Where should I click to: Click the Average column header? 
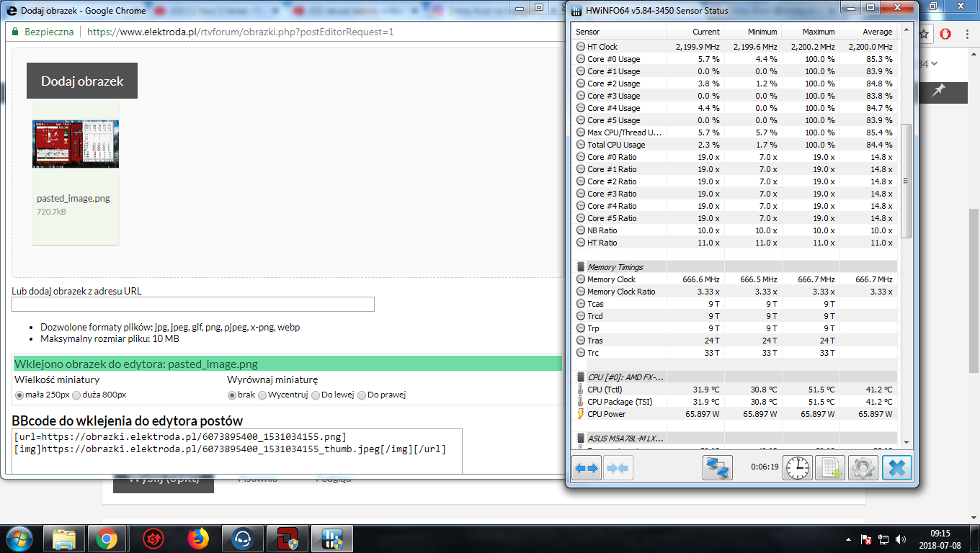868,32
